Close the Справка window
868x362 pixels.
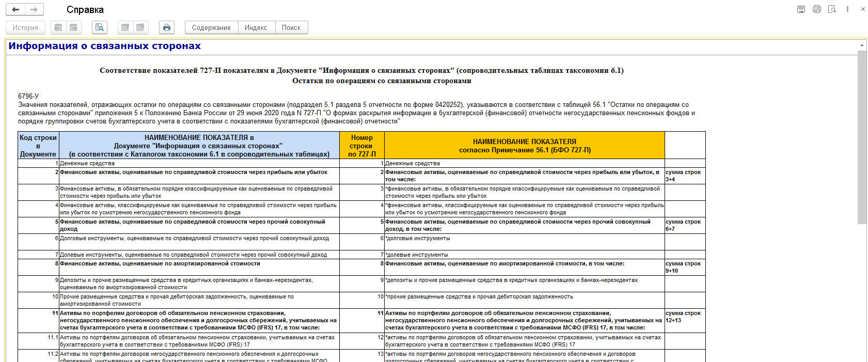click(x=862, y=9)
